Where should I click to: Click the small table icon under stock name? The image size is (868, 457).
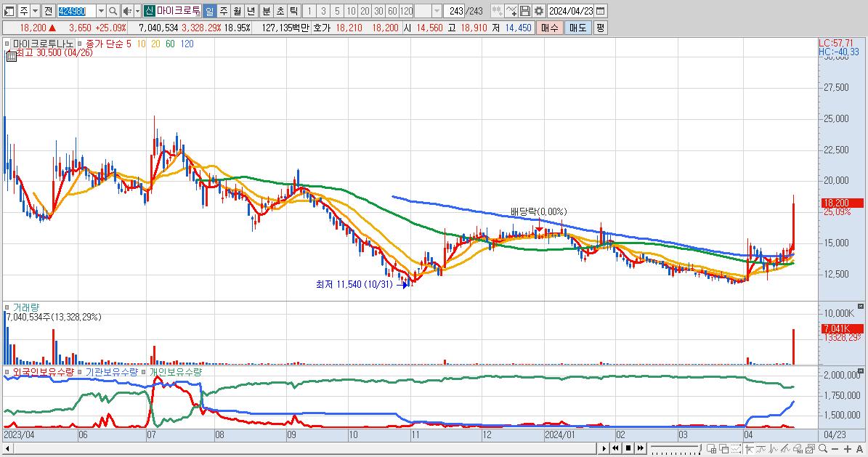coord(11,57)
